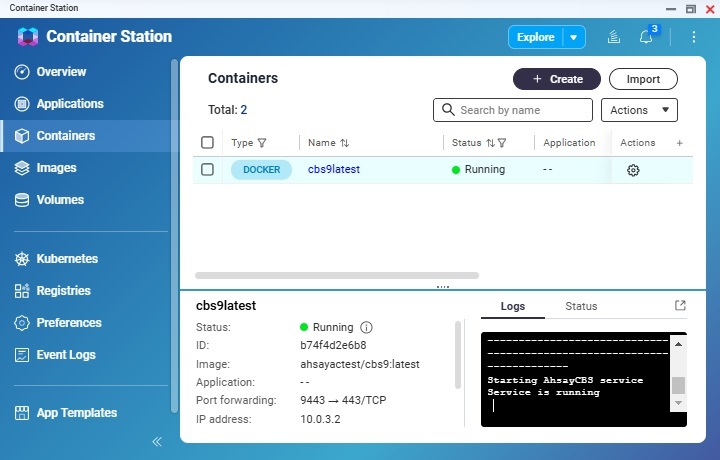Check the cbs9latest row checkbox

[207, 170]
